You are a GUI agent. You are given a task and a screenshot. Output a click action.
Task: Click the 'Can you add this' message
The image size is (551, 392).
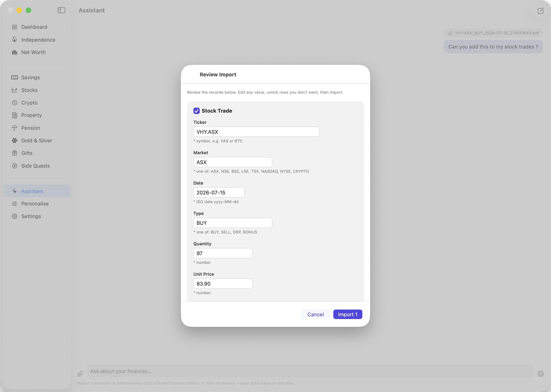click(493, 47)
